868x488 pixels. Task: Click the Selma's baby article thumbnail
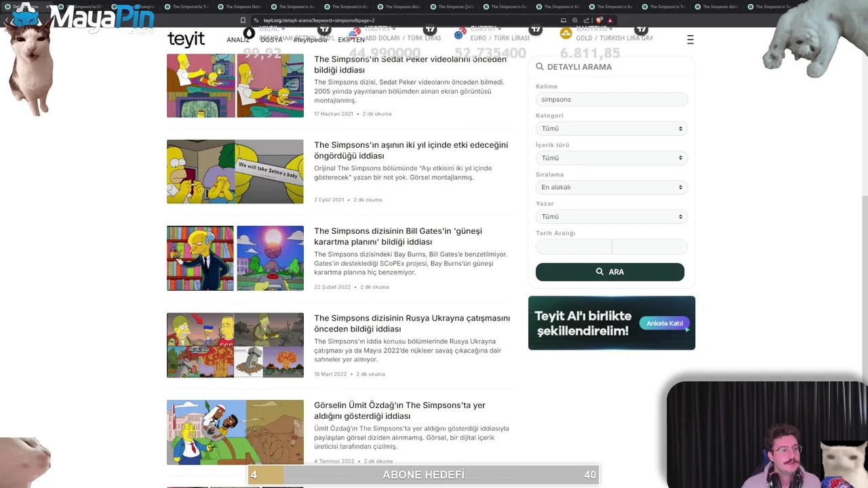[x=235, y=171]
